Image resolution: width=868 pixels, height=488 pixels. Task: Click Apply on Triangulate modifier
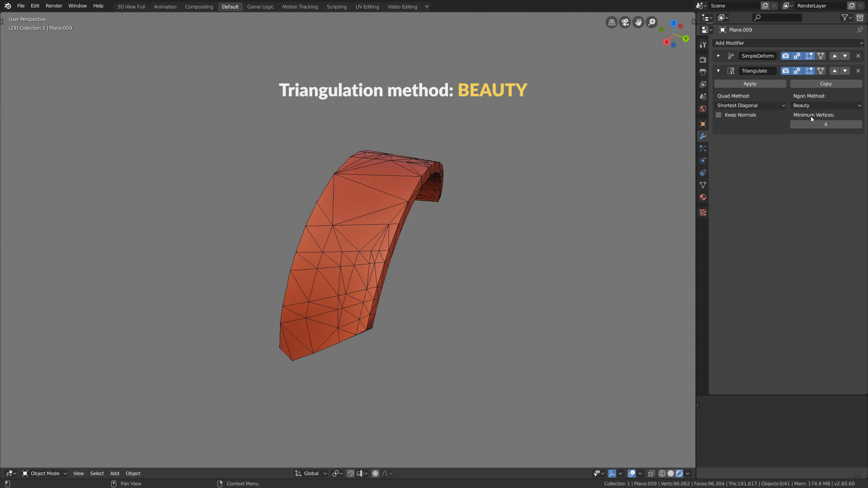[x=750, y=84]
